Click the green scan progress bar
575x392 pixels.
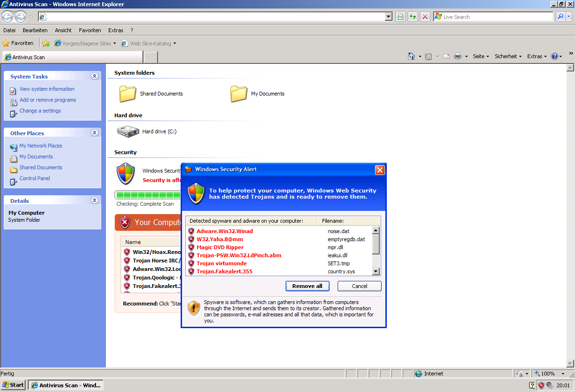click(x=148, y=195)
